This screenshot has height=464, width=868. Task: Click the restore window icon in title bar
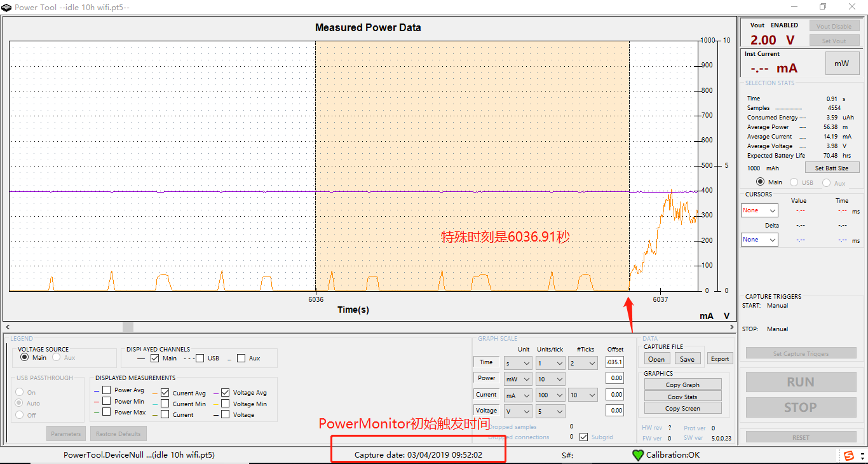point(823,6)
